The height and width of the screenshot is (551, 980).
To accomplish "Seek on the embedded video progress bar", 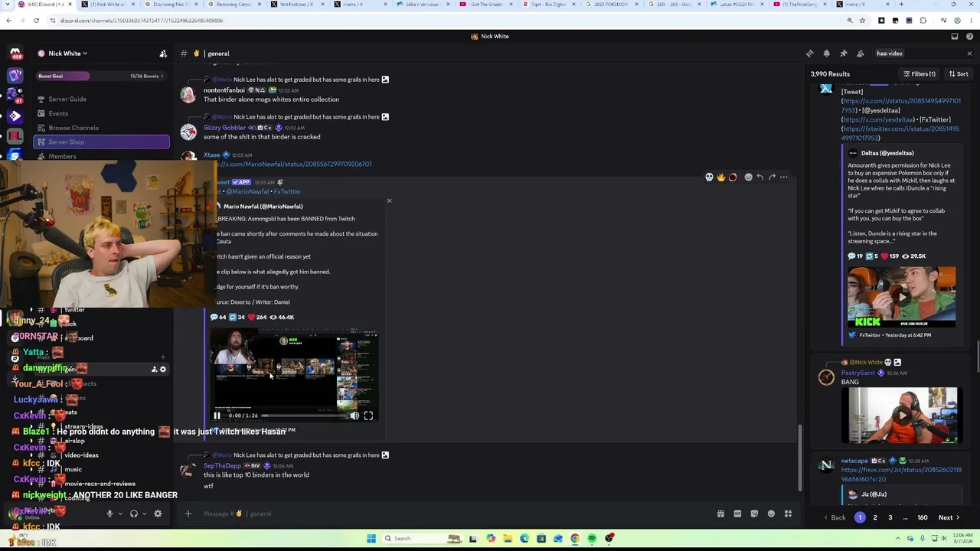I will click(x=304, y=416).
